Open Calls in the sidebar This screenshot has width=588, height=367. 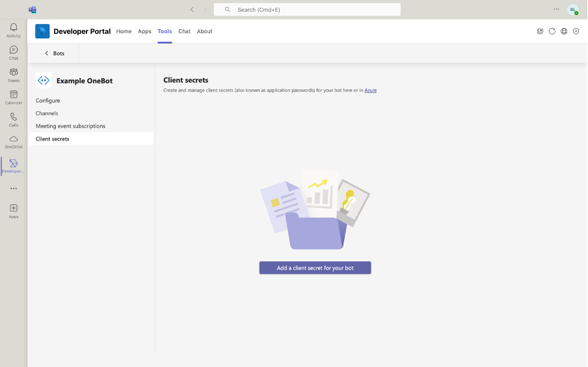click(14, 120)
